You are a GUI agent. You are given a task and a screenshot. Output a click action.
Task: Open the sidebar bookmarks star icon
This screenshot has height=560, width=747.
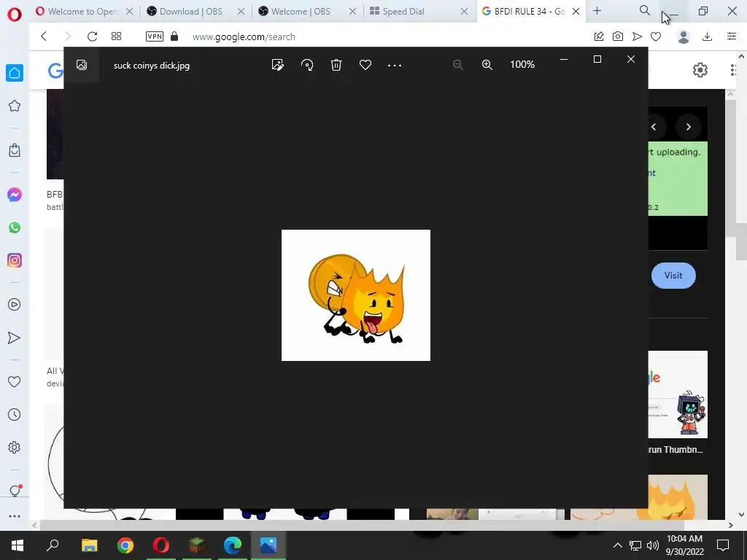click(15, 106)
